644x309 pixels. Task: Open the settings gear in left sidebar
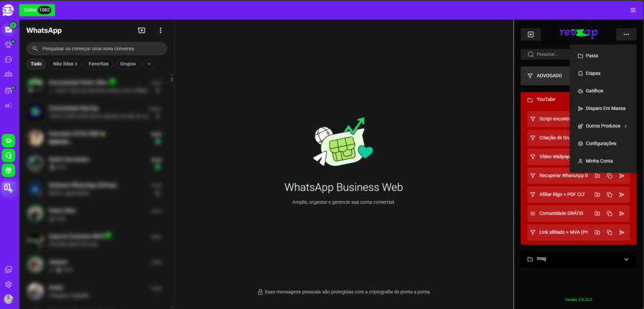9,285
